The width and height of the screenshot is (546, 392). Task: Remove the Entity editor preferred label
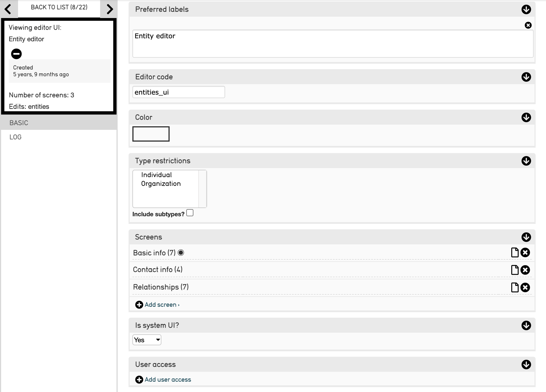[x=528, y=25]
